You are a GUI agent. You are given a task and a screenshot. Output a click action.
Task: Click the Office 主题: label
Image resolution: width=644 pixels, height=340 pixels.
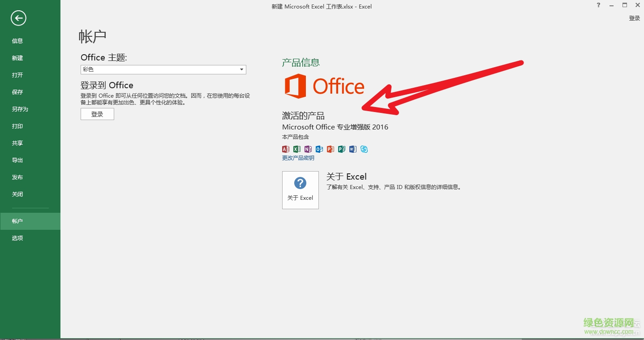104,57
